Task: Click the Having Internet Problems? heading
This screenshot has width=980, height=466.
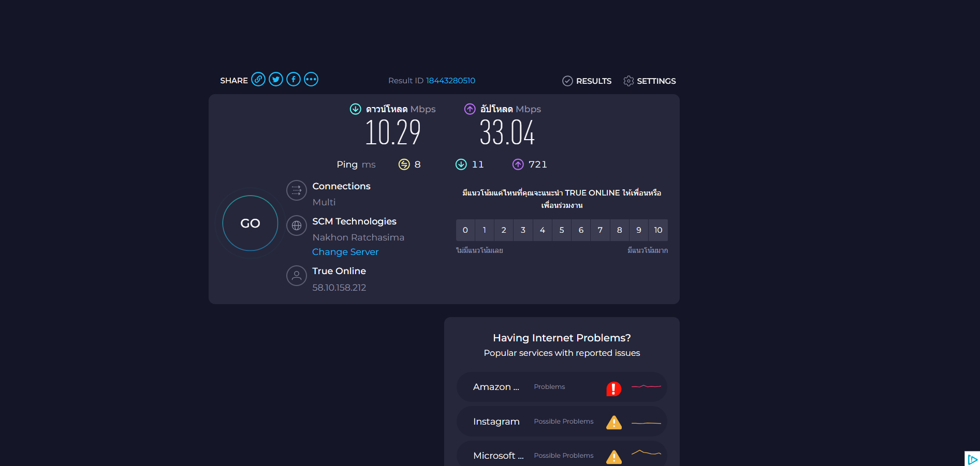Action: [x=562, y=338]
